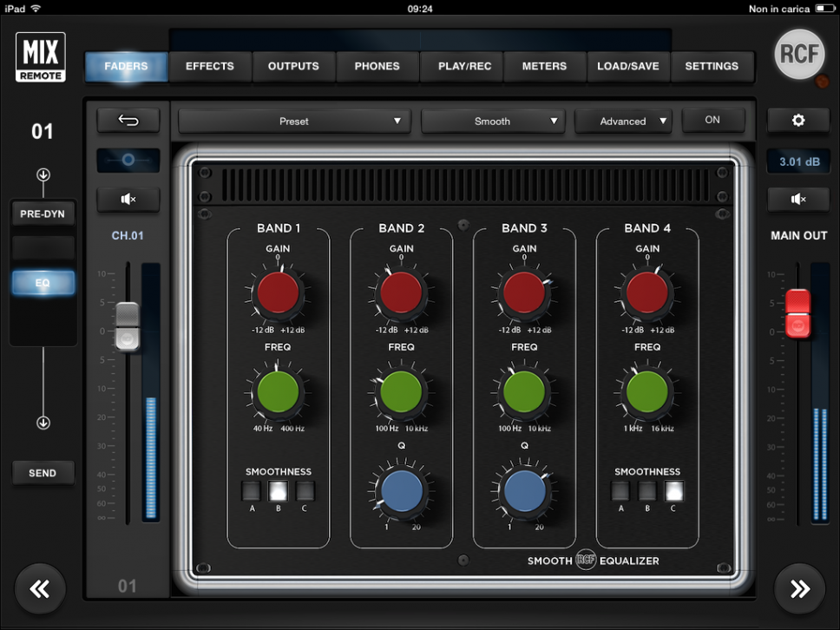Open the Advanced mode dropdown
Screen dimensions: 840x630
coord(623,121)
